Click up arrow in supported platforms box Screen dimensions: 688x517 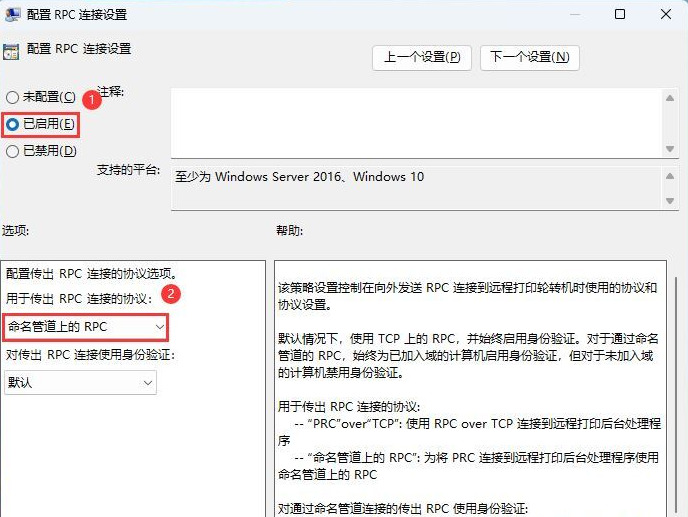[670, 176]
